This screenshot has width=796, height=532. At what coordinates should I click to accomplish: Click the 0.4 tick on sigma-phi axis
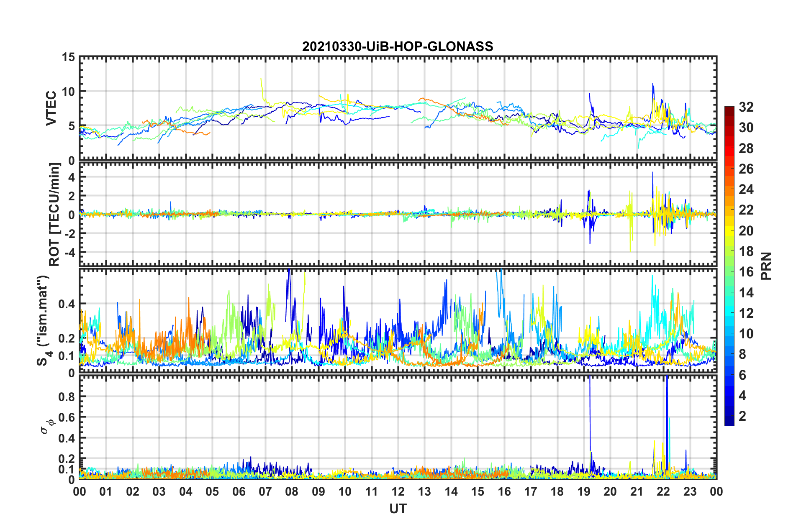click(67, 438)
